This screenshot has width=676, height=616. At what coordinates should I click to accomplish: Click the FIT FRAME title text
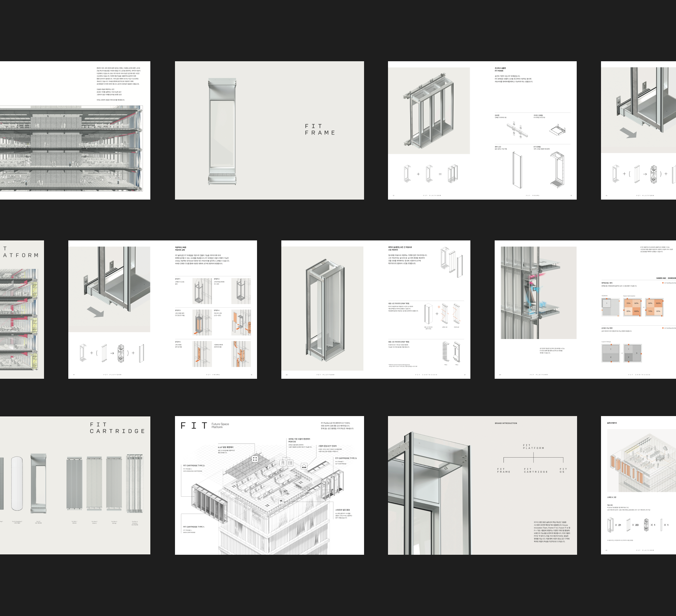[x=319, y=129]
